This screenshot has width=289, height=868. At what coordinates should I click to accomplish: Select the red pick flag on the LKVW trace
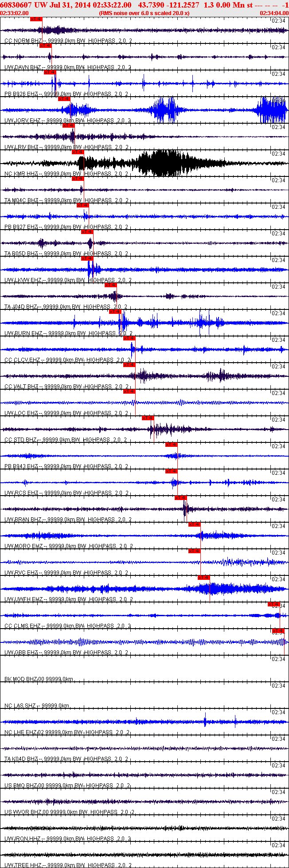click(x=87, y=258)
